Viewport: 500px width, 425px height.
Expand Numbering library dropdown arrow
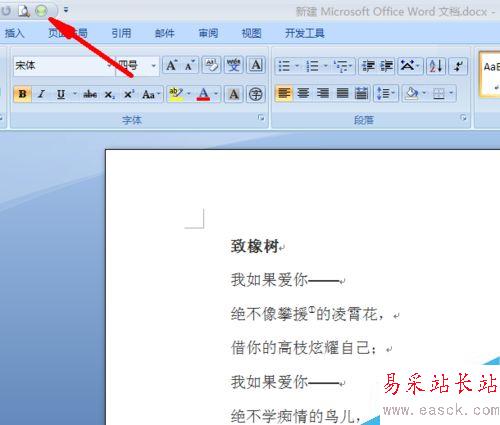(325, 66)
